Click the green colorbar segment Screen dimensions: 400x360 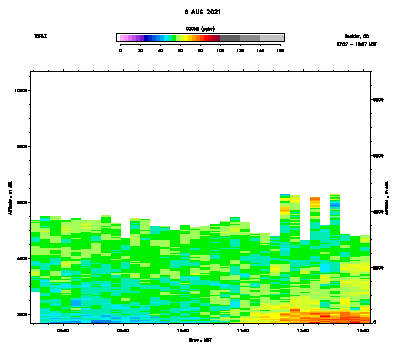pyautogui.click(x=174, y=38)
